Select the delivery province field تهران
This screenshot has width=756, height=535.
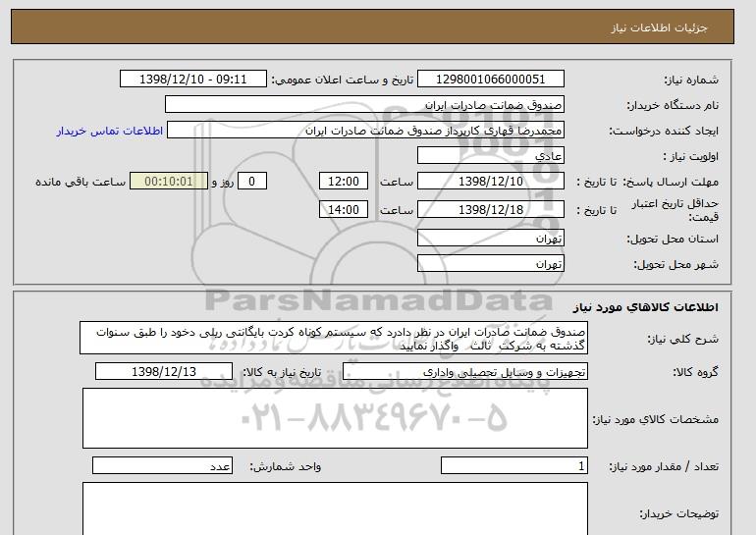(x=491, y=239)
